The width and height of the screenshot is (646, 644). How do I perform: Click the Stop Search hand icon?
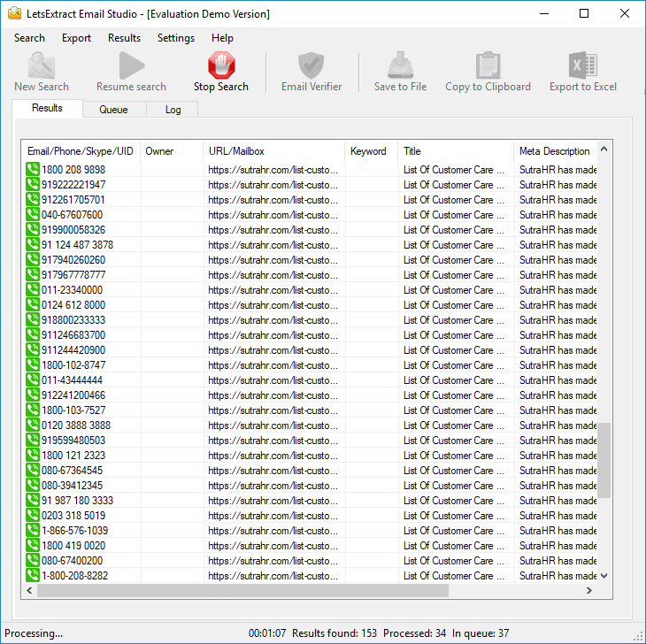(221, 65)
